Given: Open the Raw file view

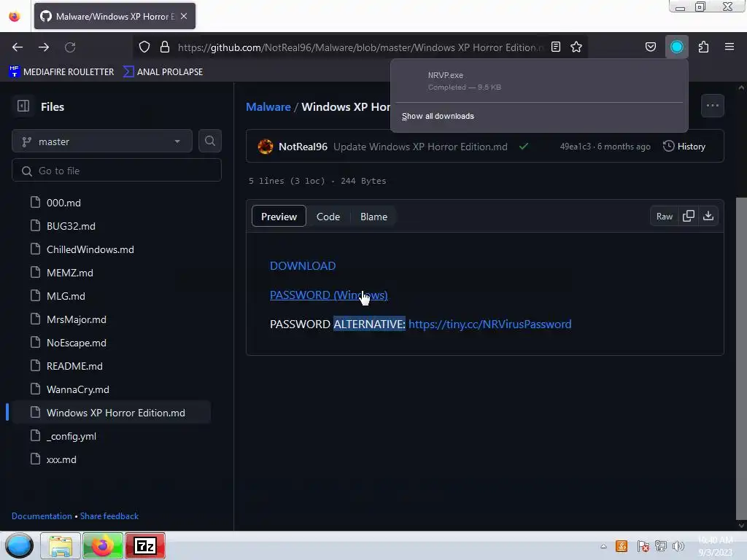Looking at the screenshot, I should (664, 216).
